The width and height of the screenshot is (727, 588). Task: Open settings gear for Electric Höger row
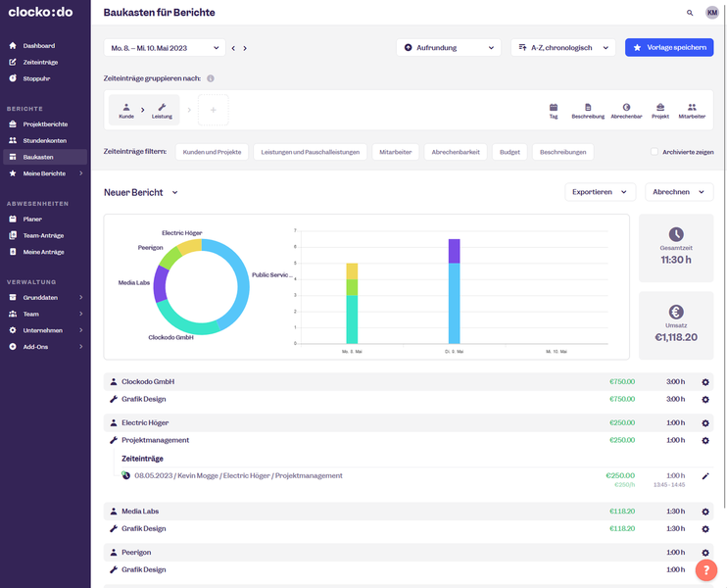coord(705,423)
